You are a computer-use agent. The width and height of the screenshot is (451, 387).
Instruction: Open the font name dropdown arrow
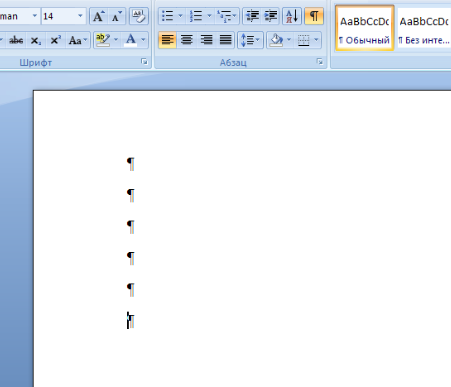pos(35,16)
